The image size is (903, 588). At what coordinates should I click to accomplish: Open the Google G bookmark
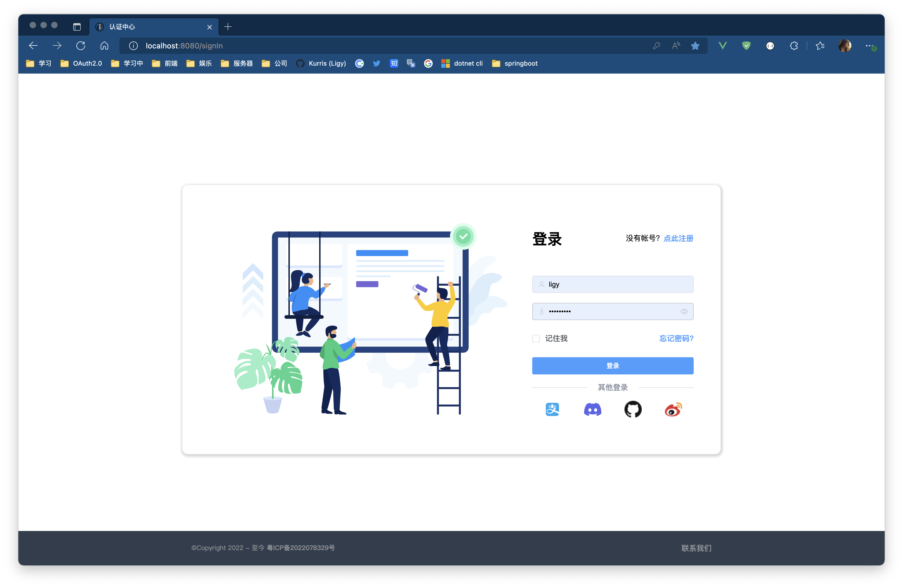point(428,63)
